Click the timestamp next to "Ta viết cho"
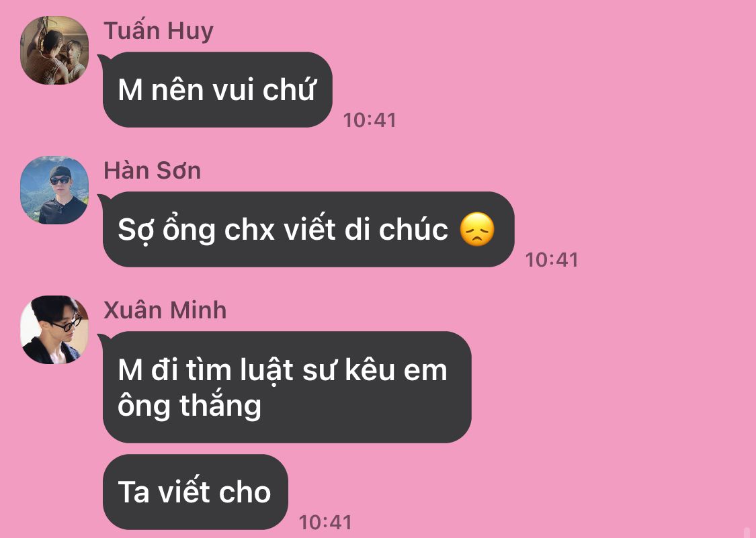The width and height of the screenshot is (756, 538). [x=325, y=522]
